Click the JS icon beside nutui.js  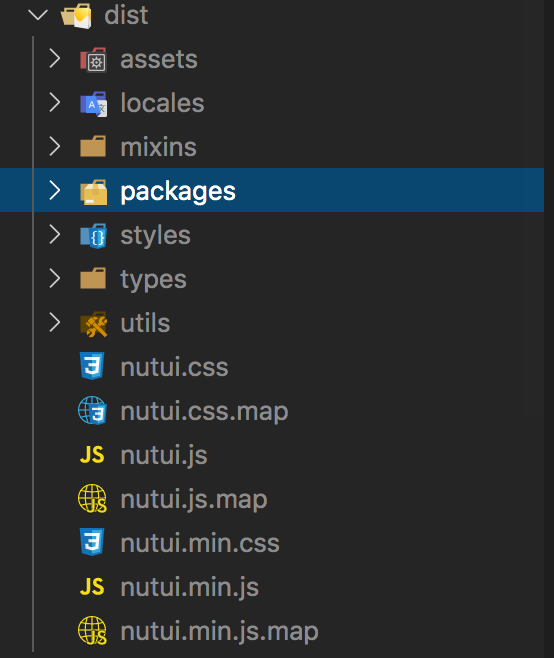click(92, 455)
